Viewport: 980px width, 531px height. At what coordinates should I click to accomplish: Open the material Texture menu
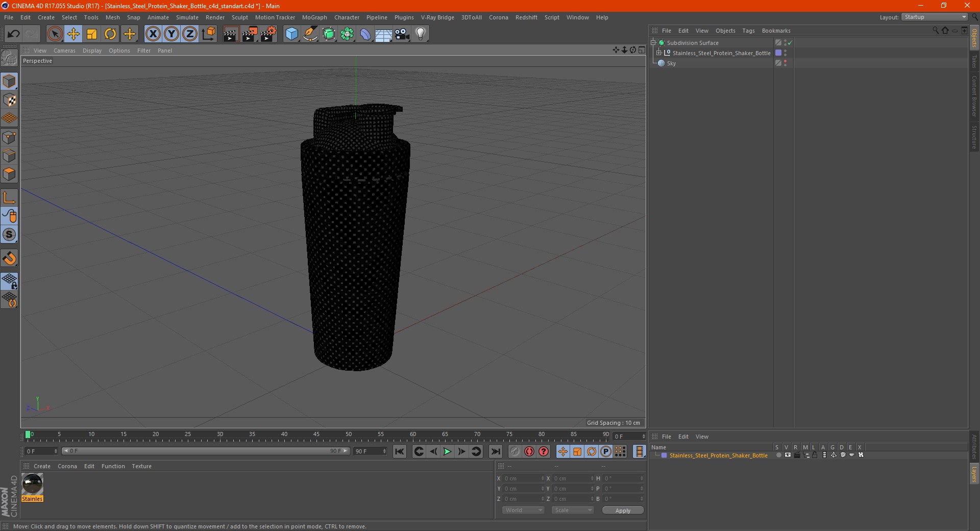[141, 466]
